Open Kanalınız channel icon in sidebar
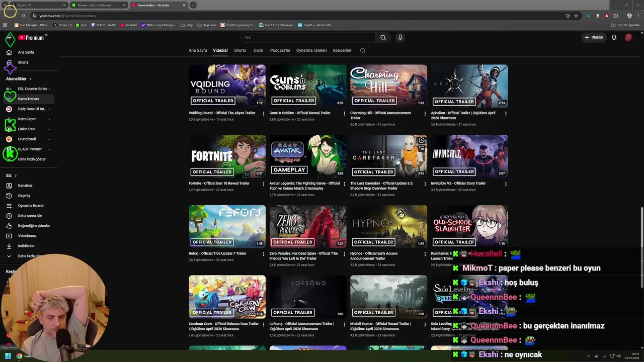Viewport: 644px width, 362px height. click(9, 186)
